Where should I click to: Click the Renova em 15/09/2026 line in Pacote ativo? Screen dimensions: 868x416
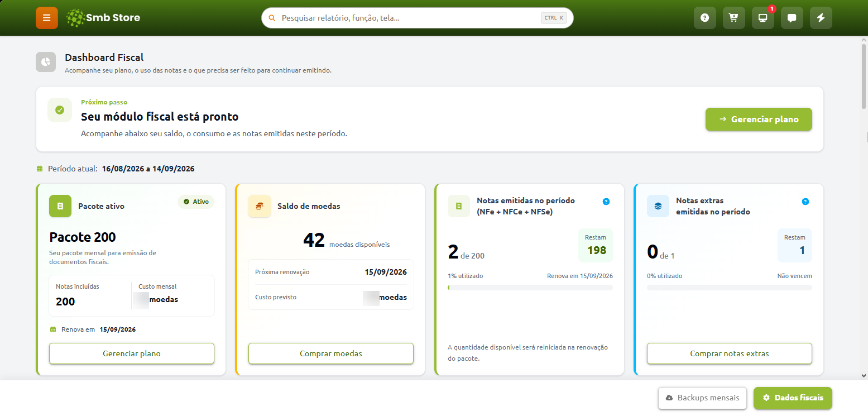coord(93,329)
